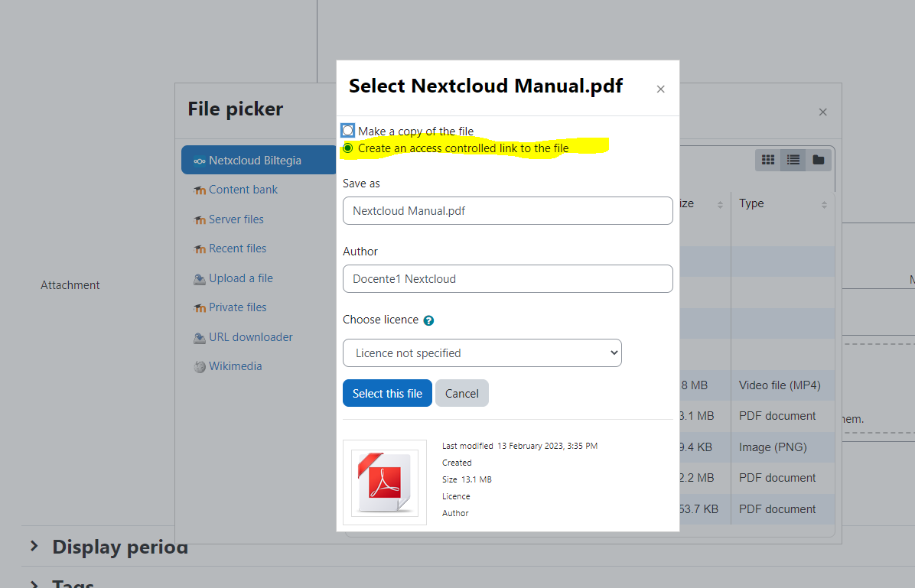Image resolution: width=915 pixels, height=588 pixels.
Task: Open URL downloader repository
Action: [x=250, y=337]
